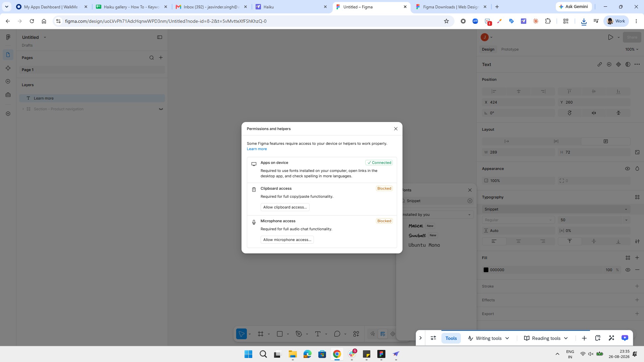Click the black fill color swatch

pyautogui.click(x=486, y=270)
